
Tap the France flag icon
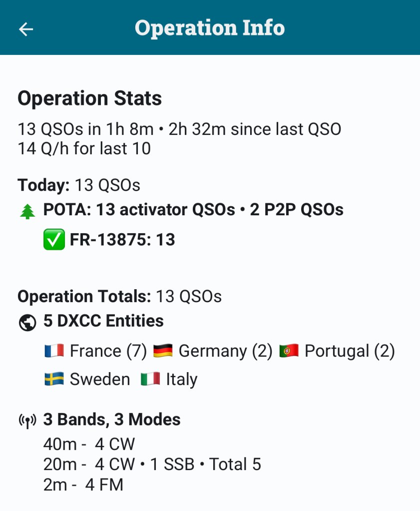54,351
